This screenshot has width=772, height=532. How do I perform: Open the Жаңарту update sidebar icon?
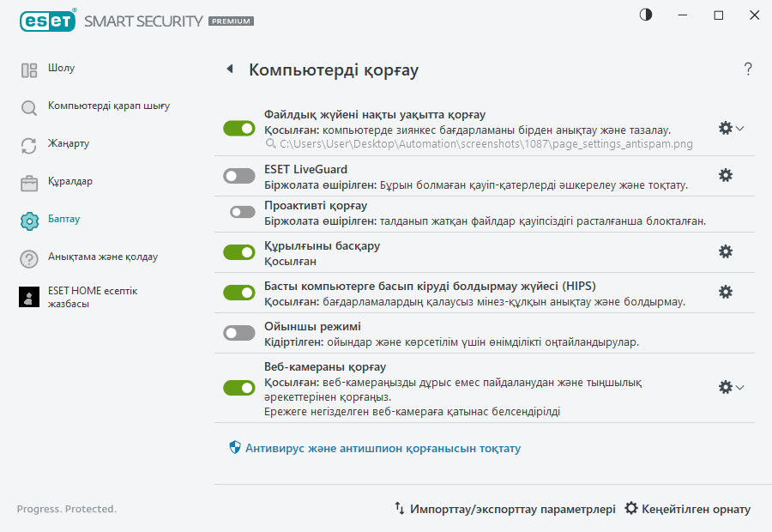click(x=28, y=143)
